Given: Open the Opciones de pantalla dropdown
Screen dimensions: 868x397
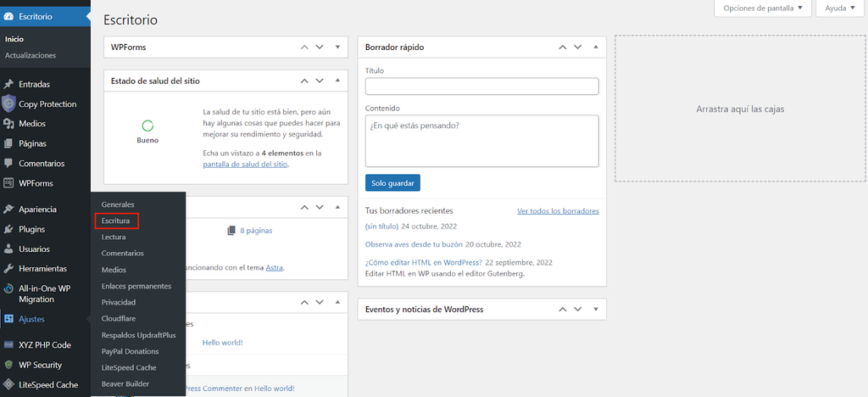Looking at the screenshot, I should (764, 8).
